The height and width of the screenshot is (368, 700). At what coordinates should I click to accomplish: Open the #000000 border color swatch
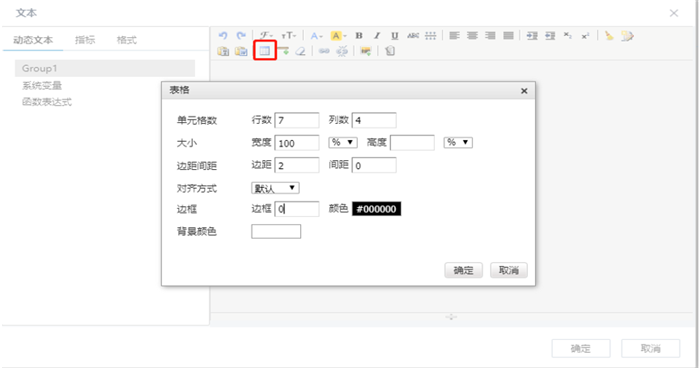tap(376, 209)
